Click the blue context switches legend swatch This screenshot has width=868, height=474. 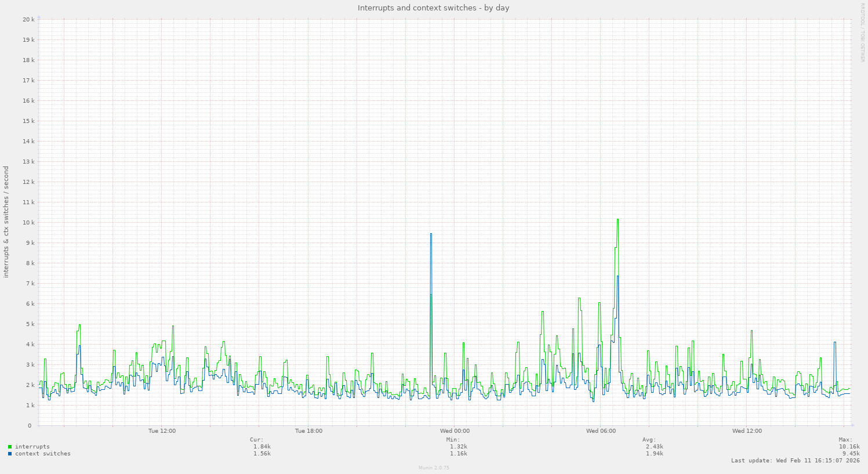[x=10, y=454]
